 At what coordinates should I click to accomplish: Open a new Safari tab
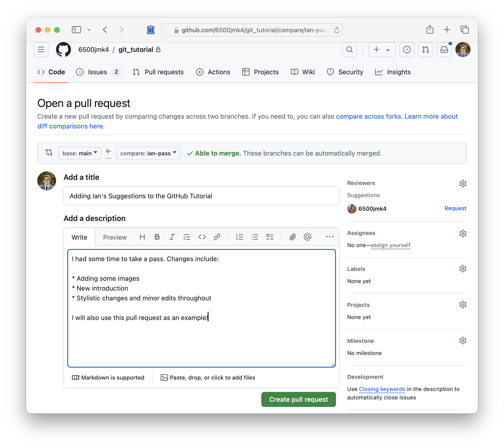click(447, 30)
